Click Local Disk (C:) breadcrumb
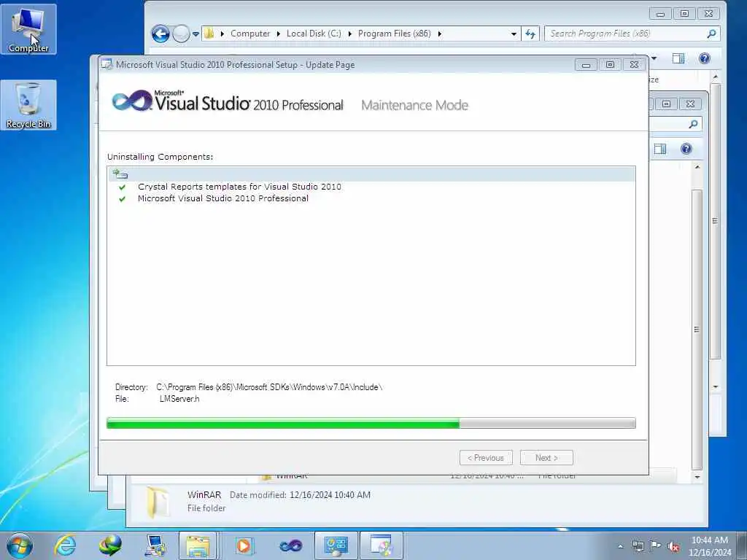Viewport: 747px width, 560px height. click(x=314, y=34)
